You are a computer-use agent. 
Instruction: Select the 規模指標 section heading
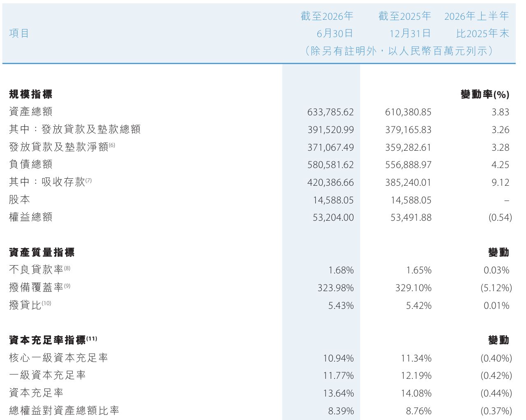pyautogui.click(x=31, y=94)
